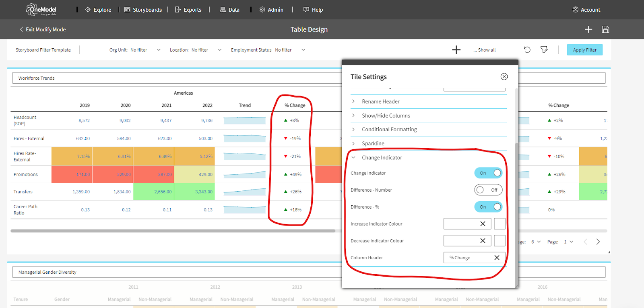Enable the Difference - Number toggle
Viewport: 644px width, 308px height.
[x=488, y=190]
